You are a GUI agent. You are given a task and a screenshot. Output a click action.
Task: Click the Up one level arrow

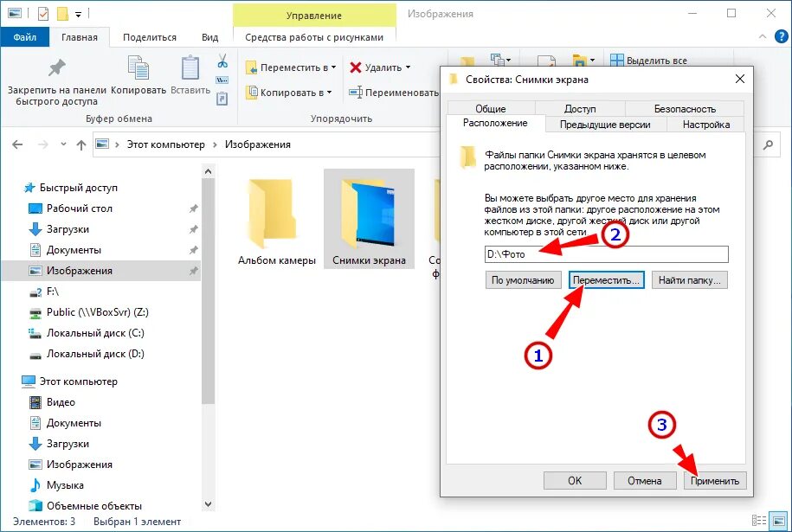81,144
